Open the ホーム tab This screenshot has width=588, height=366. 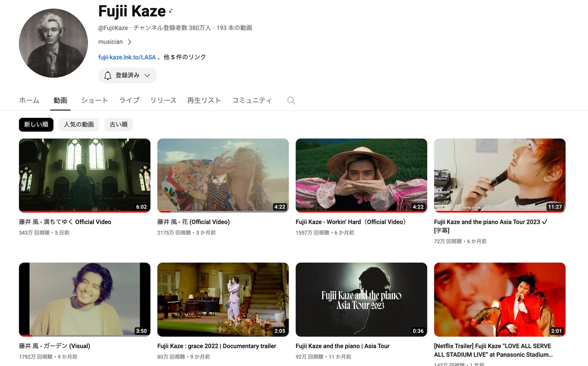pyautogui.click(x=29, y=100)
